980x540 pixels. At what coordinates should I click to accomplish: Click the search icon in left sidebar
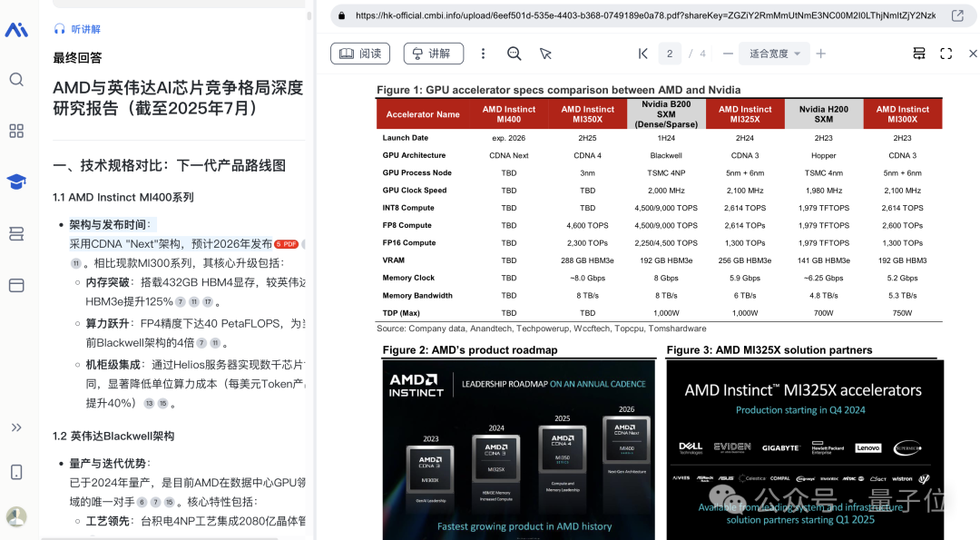click(x=16, y=80)
